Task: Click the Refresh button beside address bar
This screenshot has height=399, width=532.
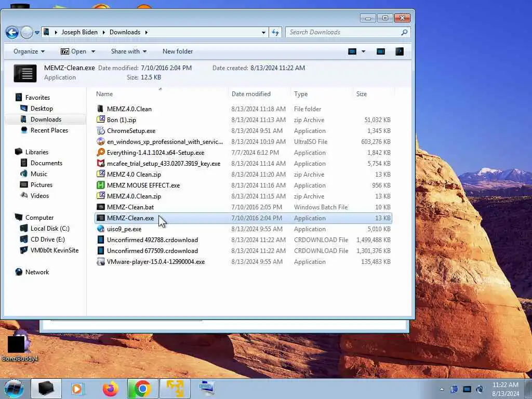Action: [275, 32]
